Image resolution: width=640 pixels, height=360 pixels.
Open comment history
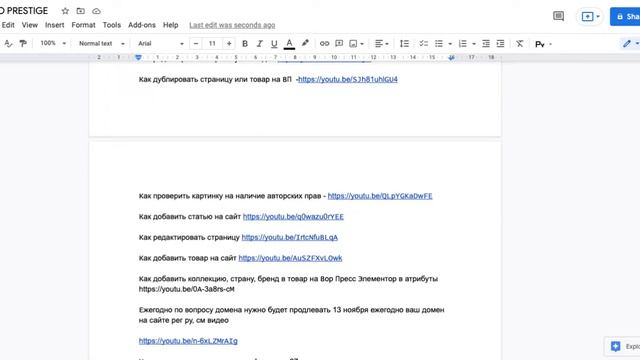(x=558, y=16)
